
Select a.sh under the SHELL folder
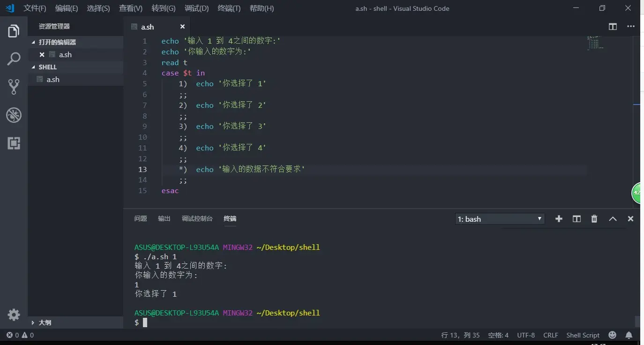coord(75,79)
